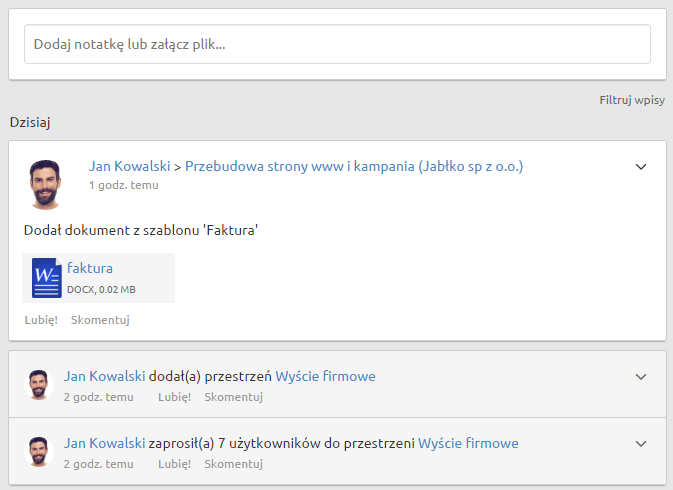This screenshot has height=490, width=673.
Task: Click Lubię! under the faktura attachment
Action: (41, 320)
